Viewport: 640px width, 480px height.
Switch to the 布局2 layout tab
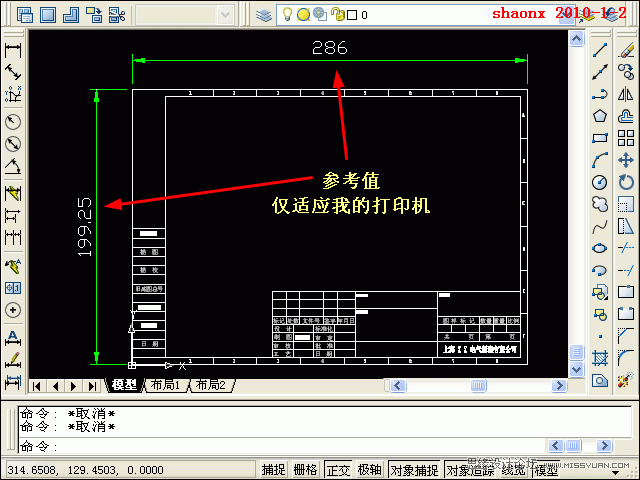[210, 385]
